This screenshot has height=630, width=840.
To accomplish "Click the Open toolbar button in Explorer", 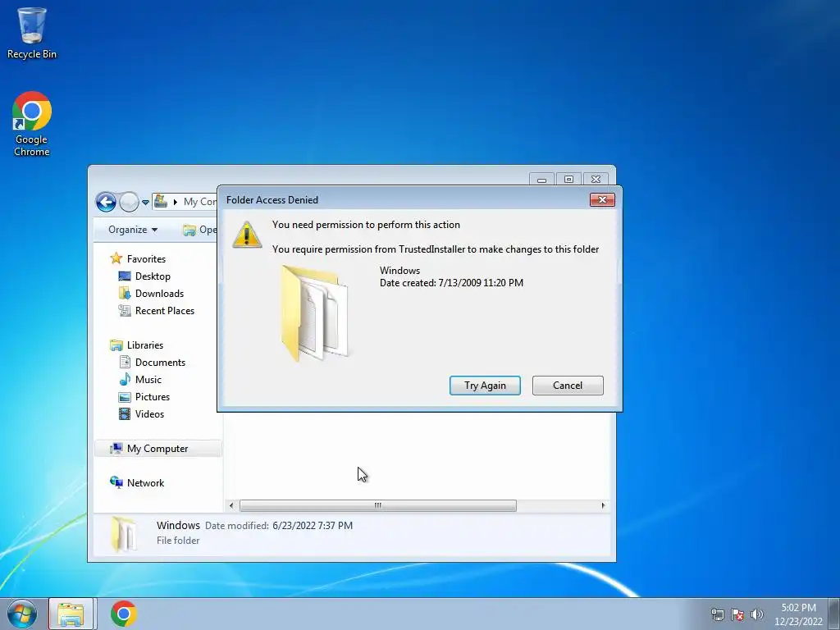I will coord(200,230).
